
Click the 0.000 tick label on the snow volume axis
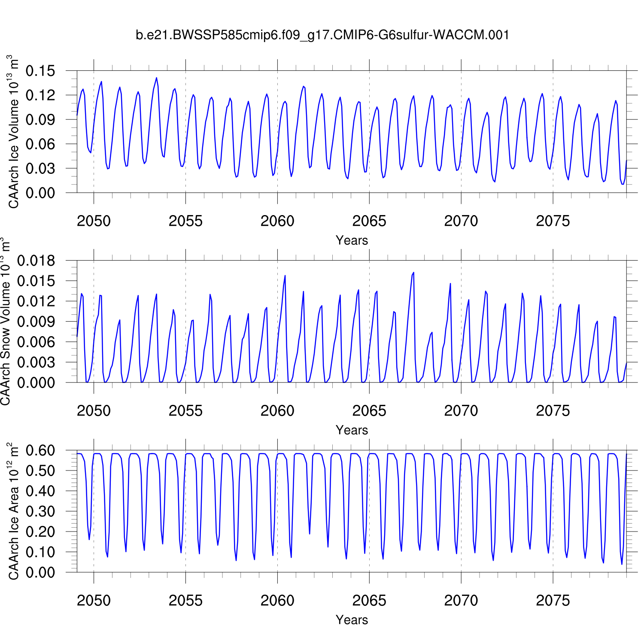tap(36, 383)
